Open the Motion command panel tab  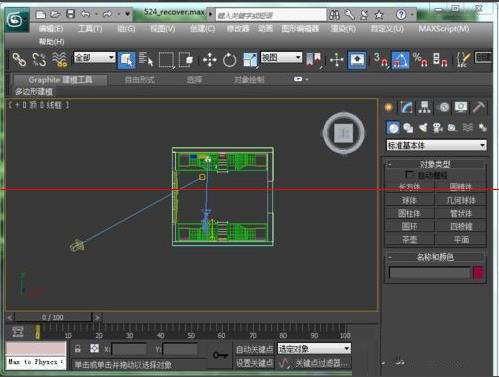click(444, 107)
